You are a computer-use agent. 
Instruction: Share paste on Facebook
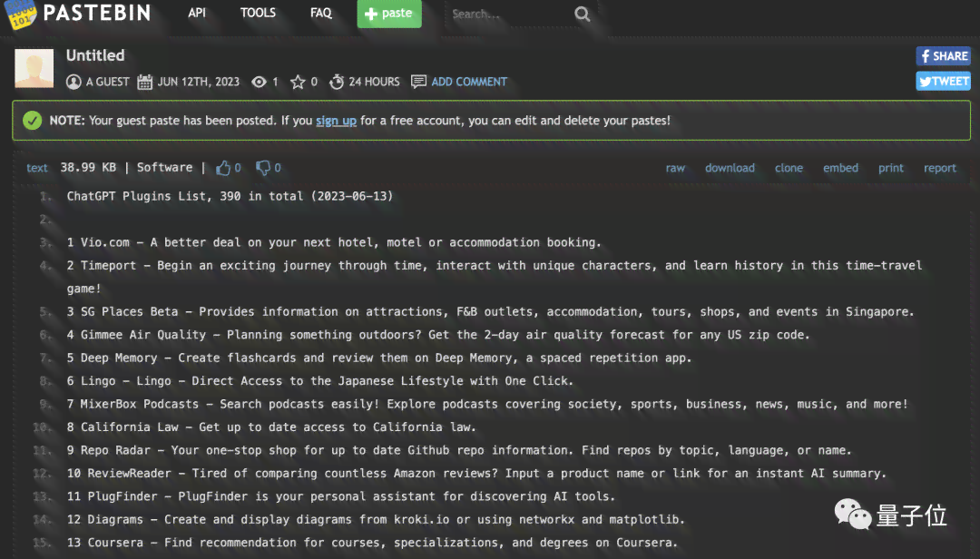pos(943,56)
